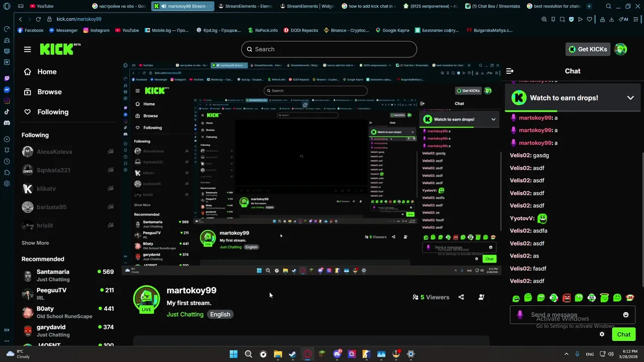644x362 pixels.
Task: Click the Get KICKs button
Action: click(588, 49)
